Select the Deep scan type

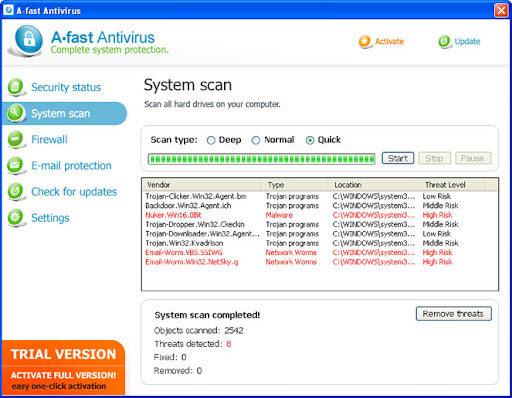click(211, 140)
